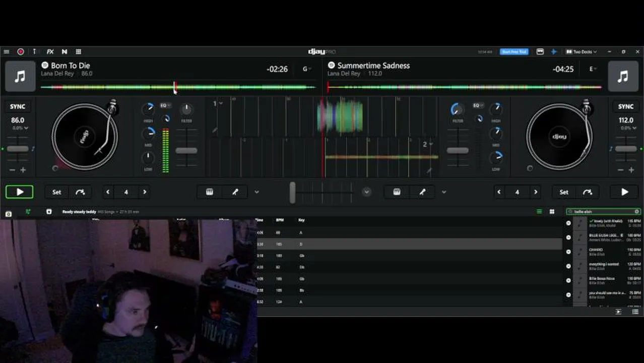This screenshot has width=644, height=363.
Task: Click the queue icon at bottom right
Action: (635, 312)
